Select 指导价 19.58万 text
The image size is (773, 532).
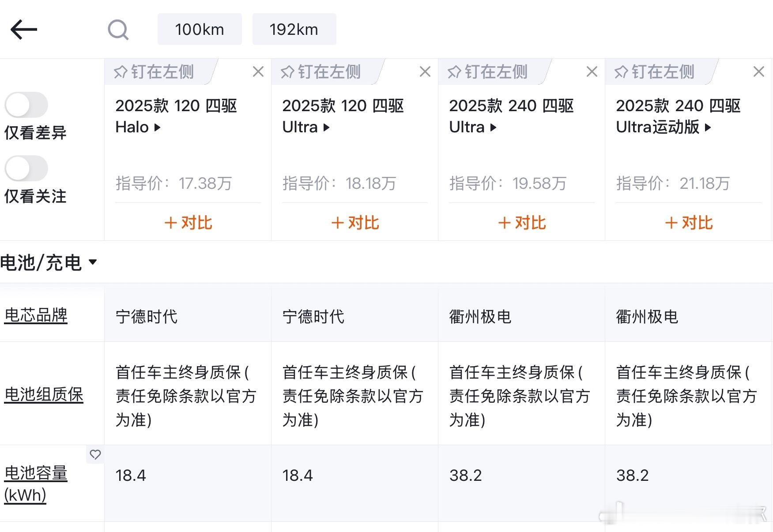[x=508, y=183]
